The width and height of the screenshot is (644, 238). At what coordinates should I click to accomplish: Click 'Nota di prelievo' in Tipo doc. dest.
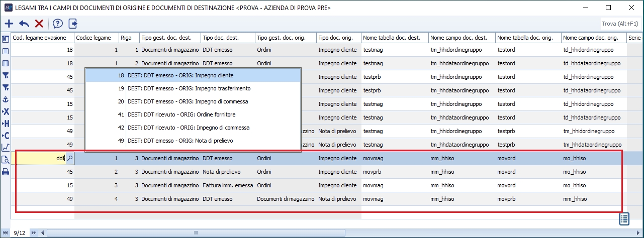(227, 172)
